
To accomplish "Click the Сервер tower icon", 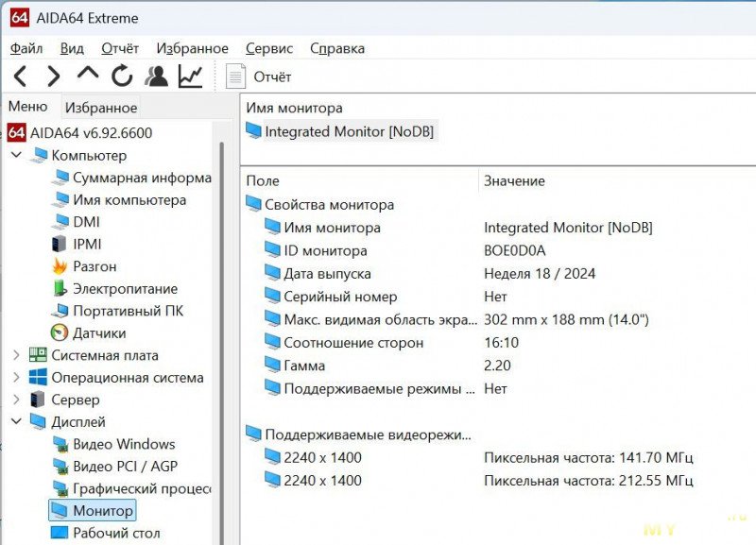I will [x=38, y=400].
